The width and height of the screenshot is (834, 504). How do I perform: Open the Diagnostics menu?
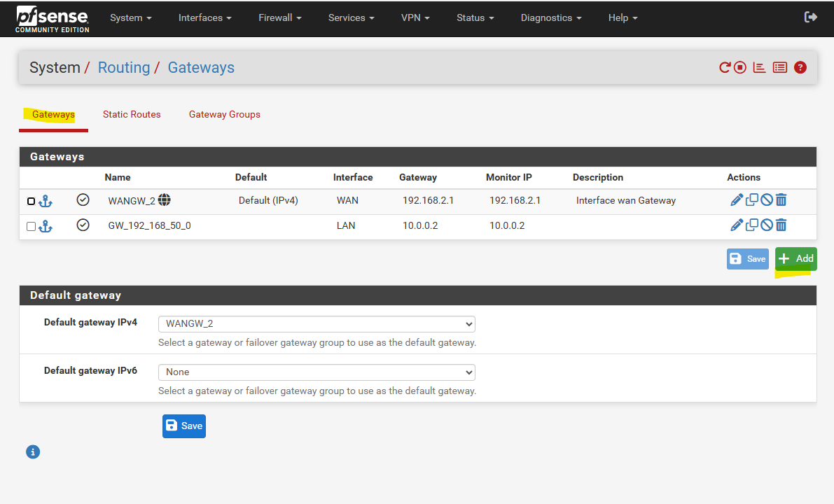click(x=551, y=17)
